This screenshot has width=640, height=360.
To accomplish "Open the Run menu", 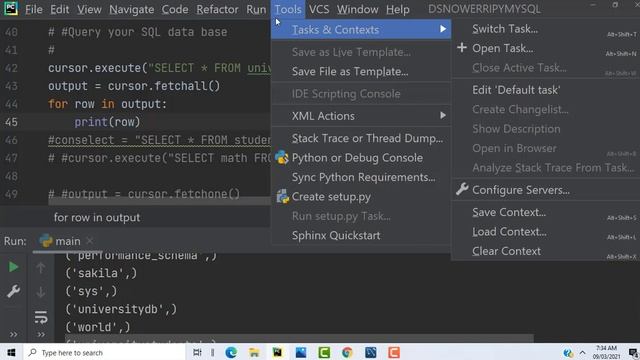I will tap(256, 9).
